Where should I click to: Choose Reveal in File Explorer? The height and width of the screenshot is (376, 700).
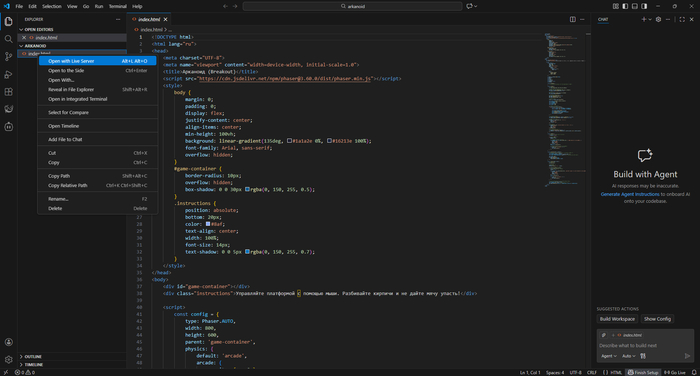97,89
